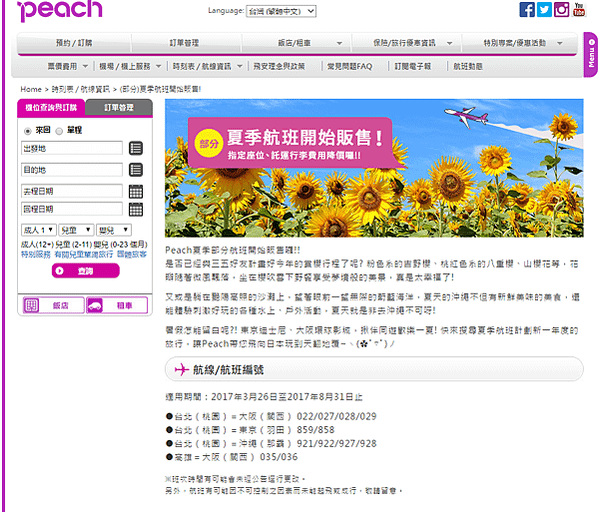Open Peach's Instagram page icon
Viewport: 599px width, 512px height.
[561, 10]
